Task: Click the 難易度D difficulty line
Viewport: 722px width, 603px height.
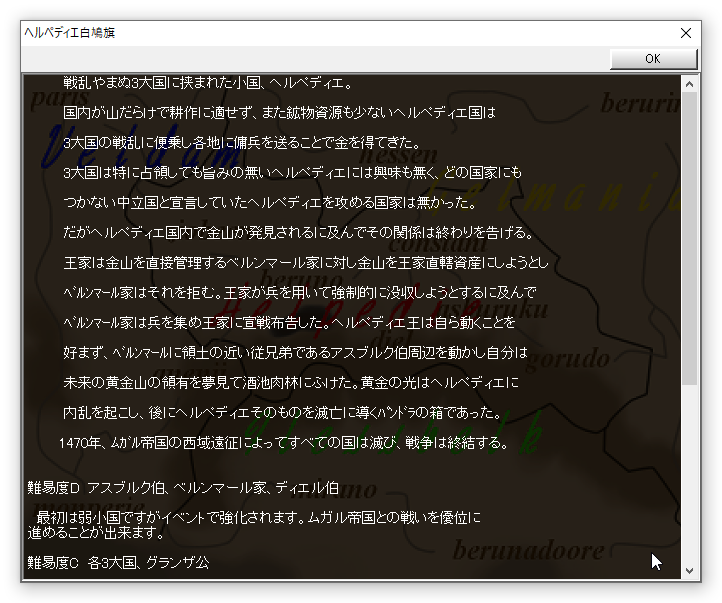Action: (182, 488)
